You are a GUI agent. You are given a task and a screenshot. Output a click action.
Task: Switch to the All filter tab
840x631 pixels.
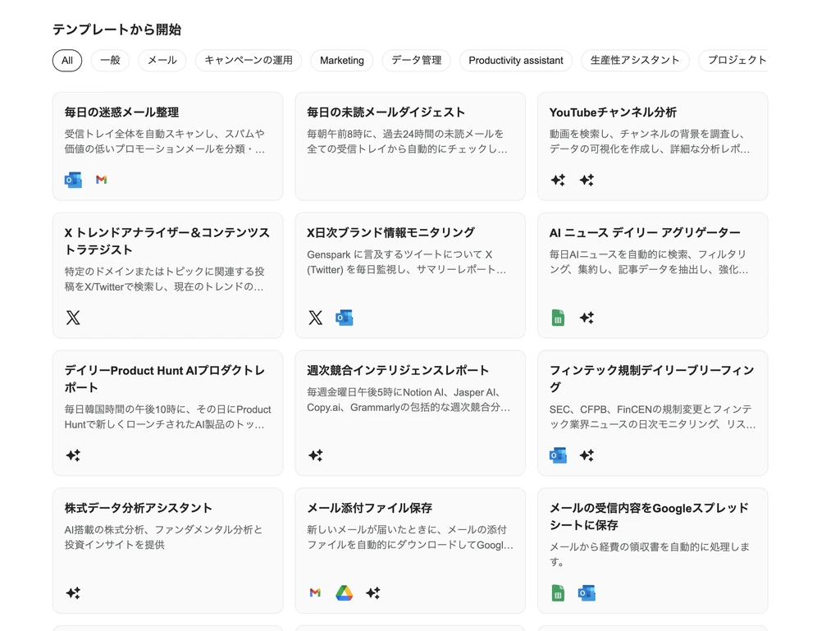(x=67, y=60)
